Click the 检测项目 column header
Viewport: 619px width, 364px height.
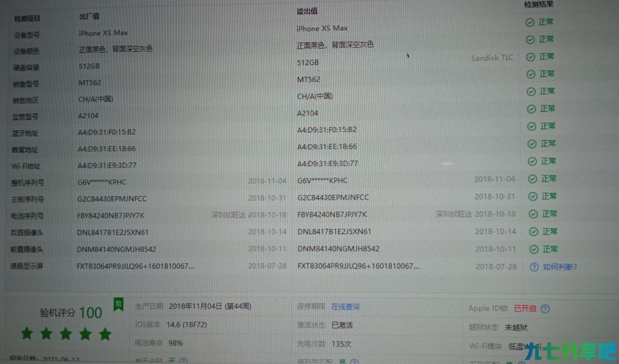(x=27, y=19)
